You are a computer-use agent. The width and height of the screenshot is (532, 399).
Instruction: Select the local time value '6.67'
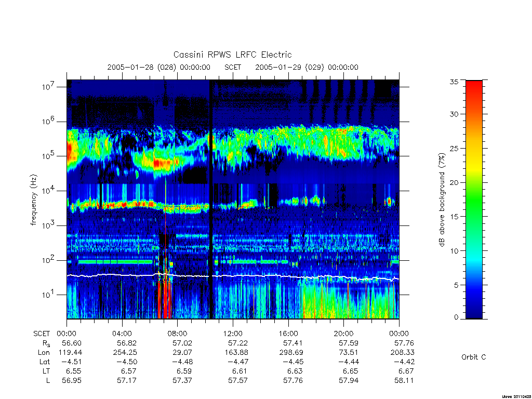click(406, 371)
